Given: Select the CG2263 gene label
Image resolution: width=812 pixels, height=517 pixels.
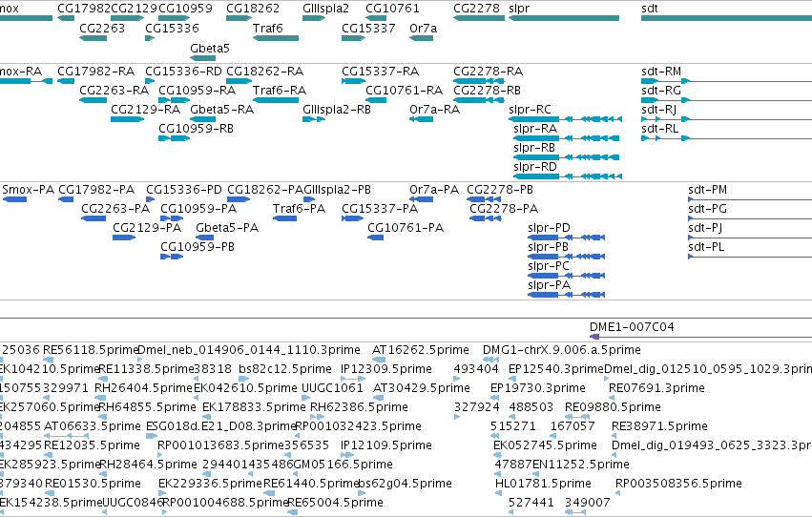Looking at the screenshot, I should point(102,28).
